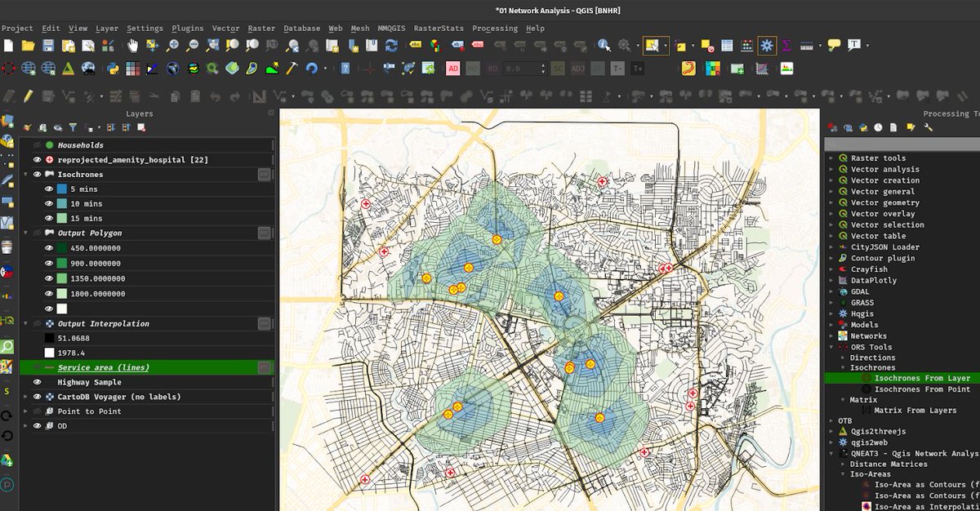Open the Vector menu
Screen dimensions: 980x511
point(225,28)
